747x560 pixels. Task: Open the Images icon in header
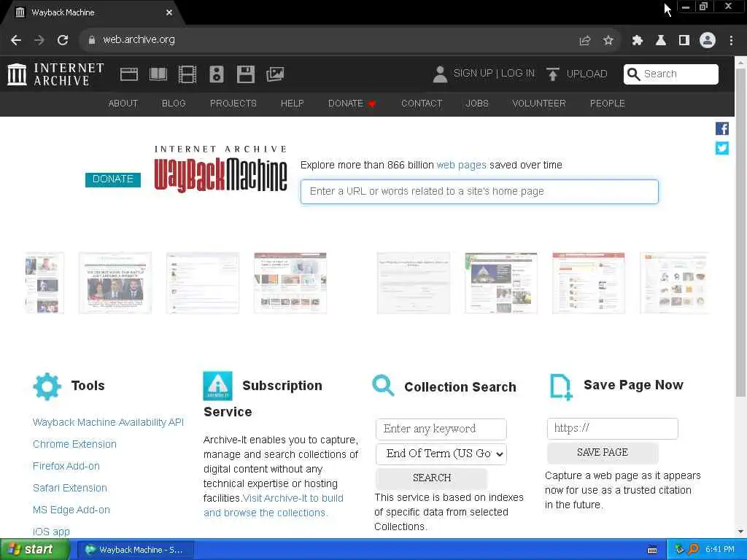(x=275, y=74)
